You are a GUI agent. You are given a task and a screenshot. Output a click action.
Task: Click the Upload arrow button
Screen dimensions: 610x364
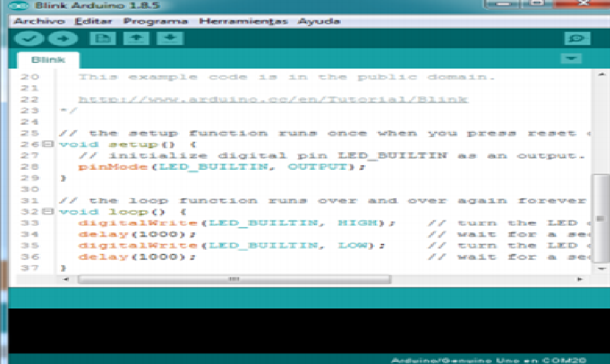coord(63,39)
